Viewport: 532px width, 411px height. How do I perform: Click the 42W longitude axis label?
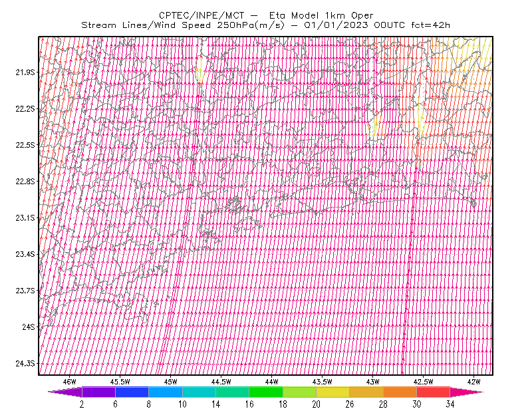click(x=473, y=382)
